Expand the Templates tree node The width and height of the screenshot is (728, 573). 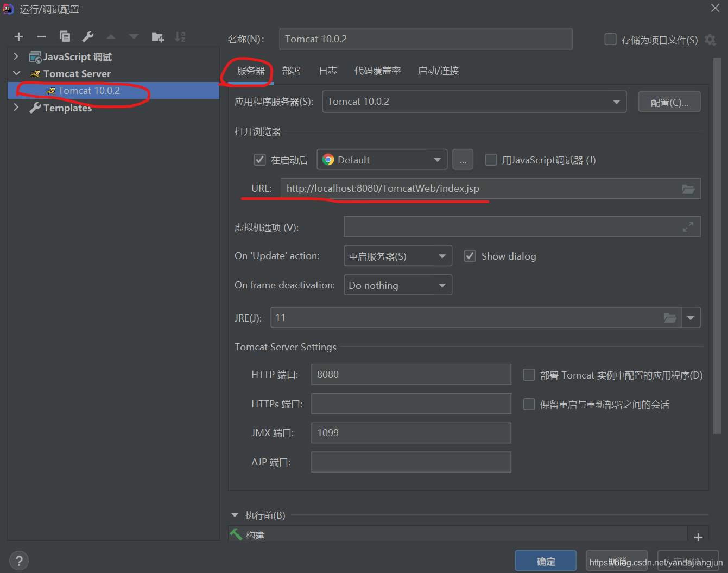point(16,108)
